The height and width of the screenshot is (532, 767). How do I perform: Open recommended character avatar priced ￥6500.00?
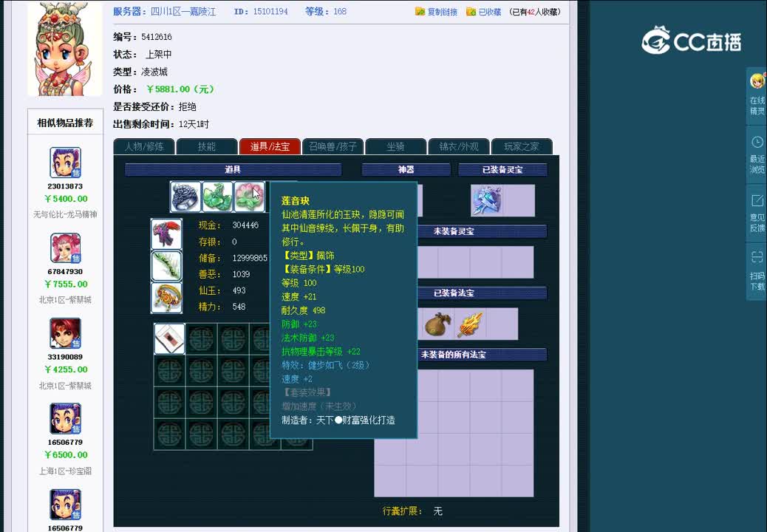pos(65,418)
